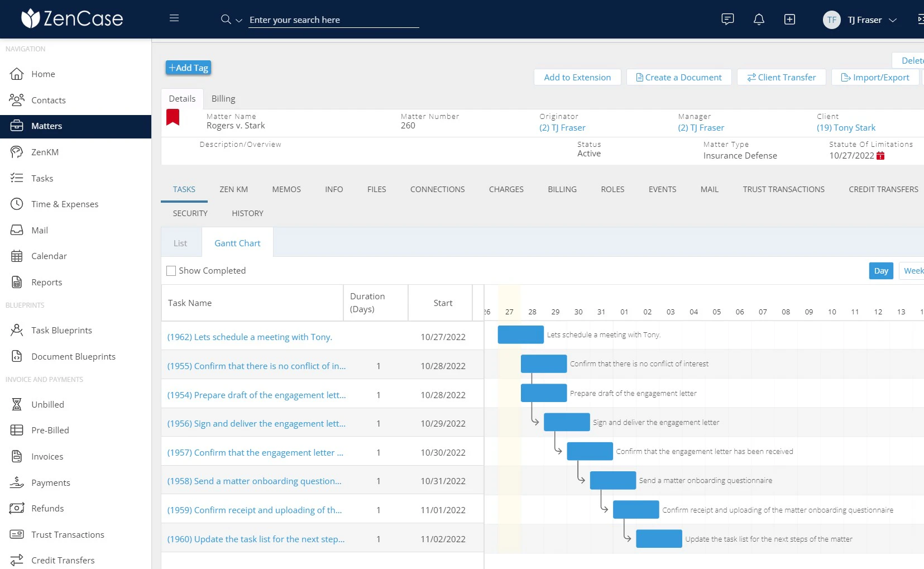
Task: Select Calendar from the navigation sidebar
Action: click(49, 256)
